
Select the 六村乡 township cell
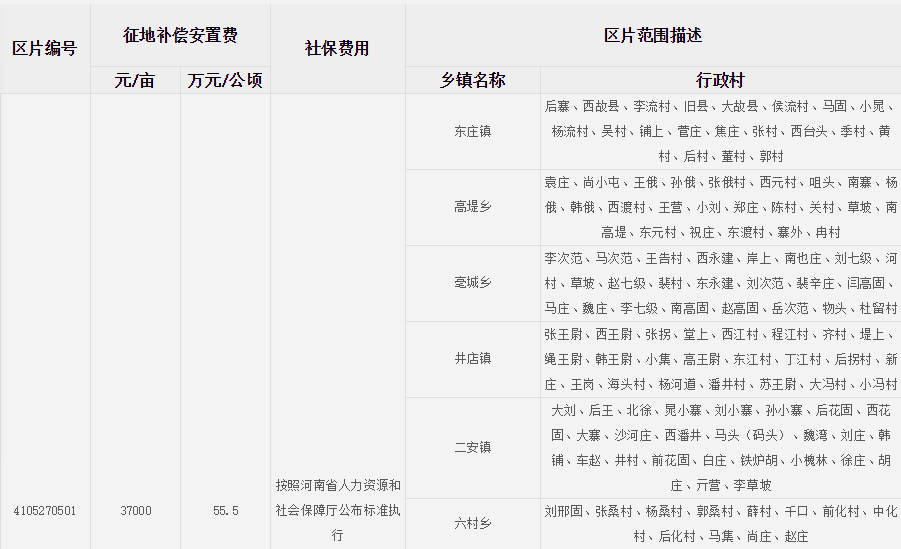[x=473, y=524]
